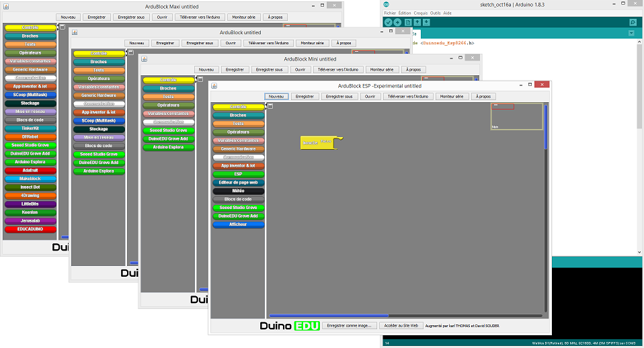
Task: Click the Arduino Save sketch icon
Action: 426,22
